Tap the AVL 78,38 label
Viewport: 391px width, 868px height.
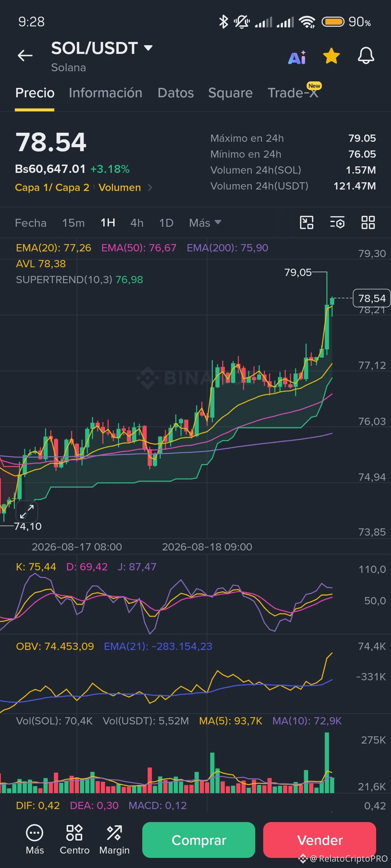pos(41,264)
